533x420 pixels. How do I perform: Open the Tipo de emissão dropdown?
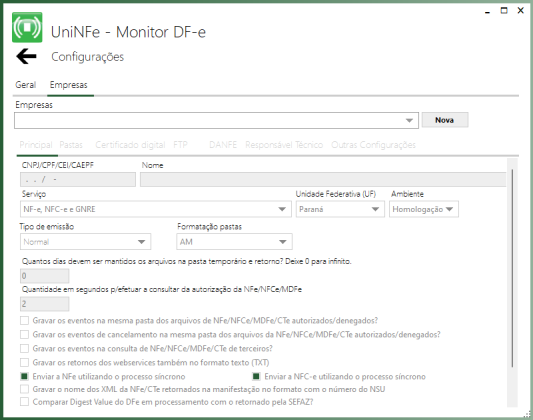click(x=85, y=242)
